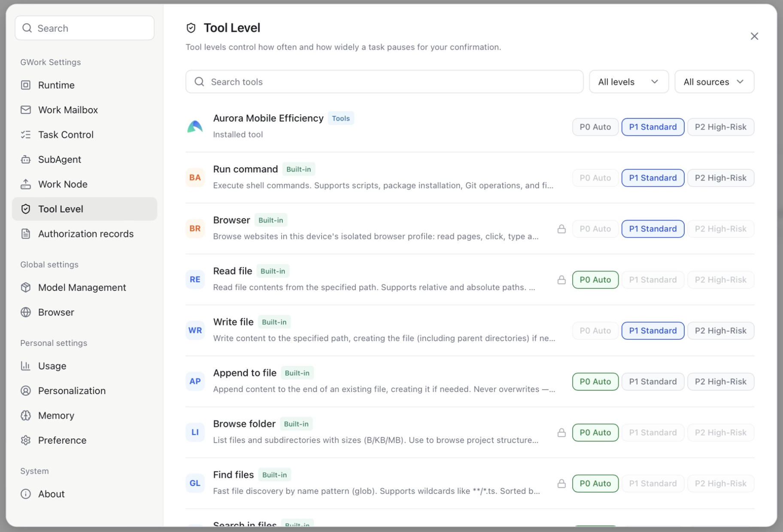Focus the sidebar Search input
783x532 pixels.
[85, 28]
